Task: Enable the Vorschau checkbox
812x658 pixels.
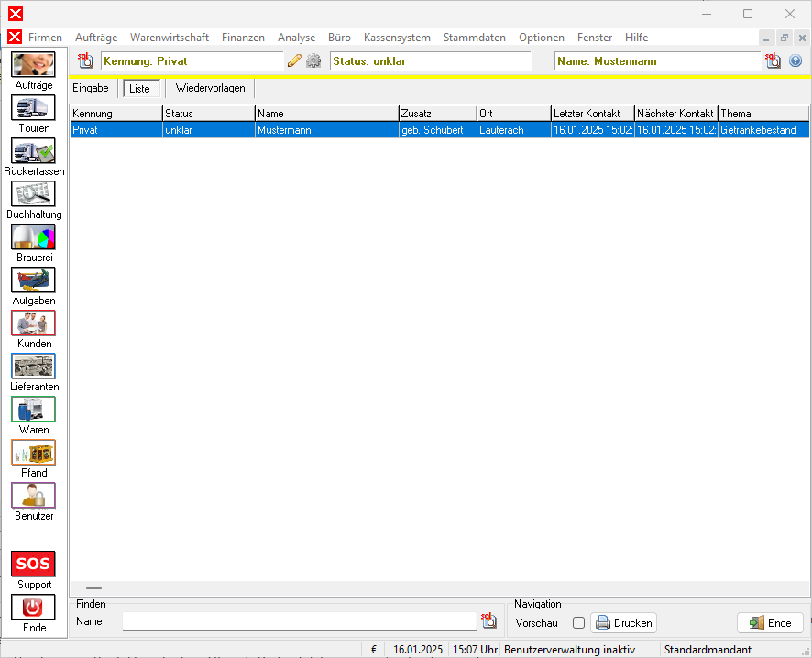Action: pyautogui.click(x=578, y=623)
